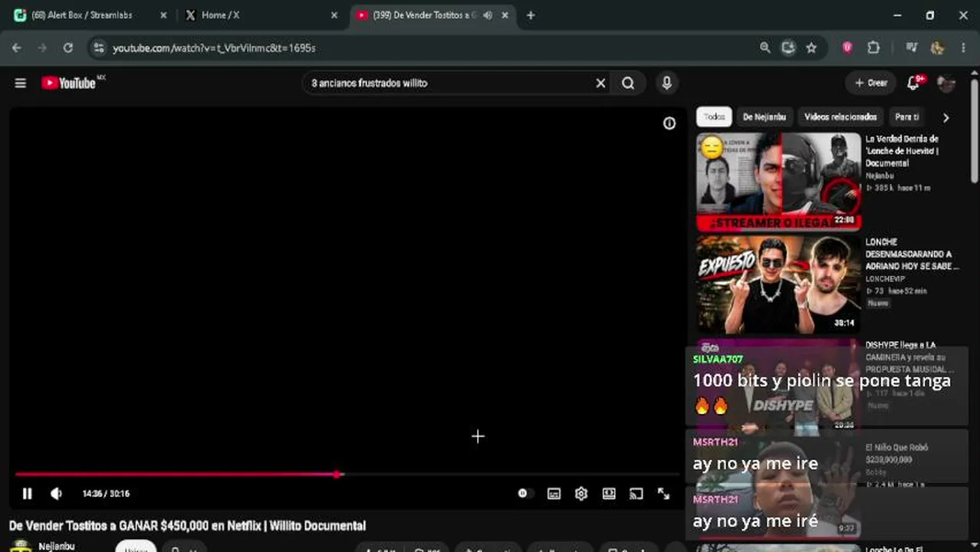Screen dimensions: 980x552
Task: Mute the video with the speaker icon
Action: click(x=56, y=494)
